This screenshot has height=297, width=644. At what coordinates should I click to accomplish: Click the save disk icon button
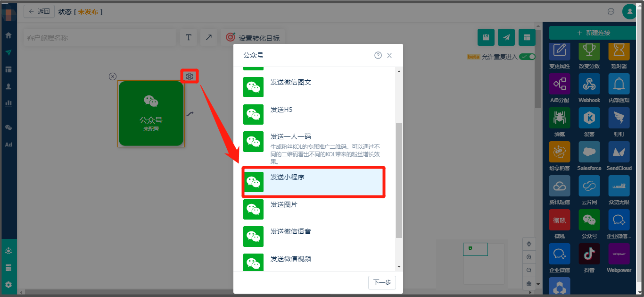[x=486, y=37]
